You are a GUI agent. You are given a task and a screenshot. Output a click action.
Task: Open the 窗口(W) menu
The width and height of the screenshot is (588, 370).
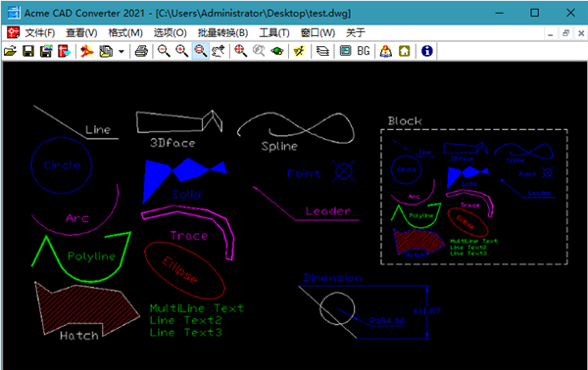[x=318, y=33]
